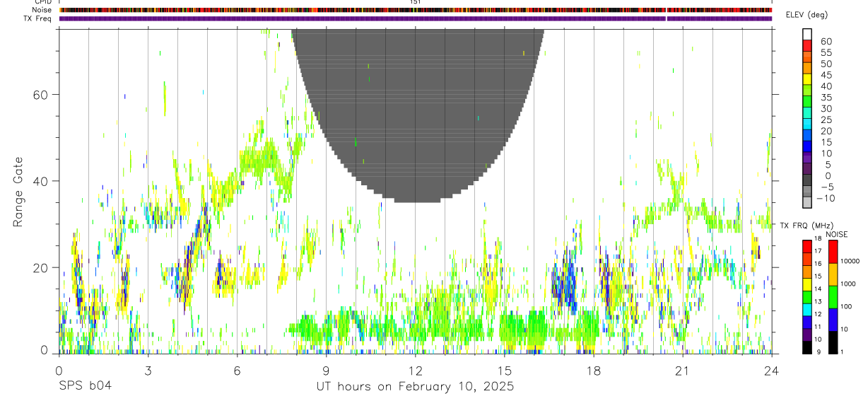868x401 pixels.
Task: Click the 'TX Freq' row label at top left
Action: point(38,19)
